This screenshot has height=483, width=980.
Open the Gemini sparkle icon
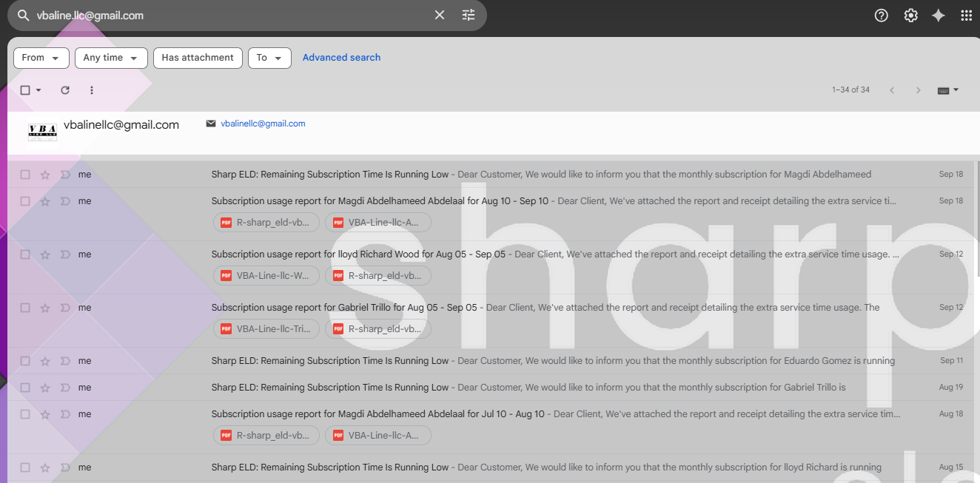(x=939, y=16)
